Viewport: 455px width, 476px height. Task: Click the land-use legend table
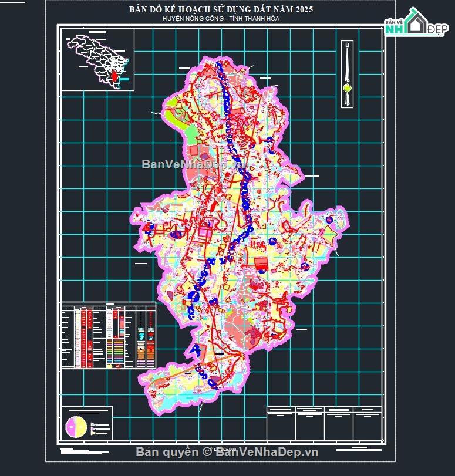pyautogui.click(x=108, y=336)
